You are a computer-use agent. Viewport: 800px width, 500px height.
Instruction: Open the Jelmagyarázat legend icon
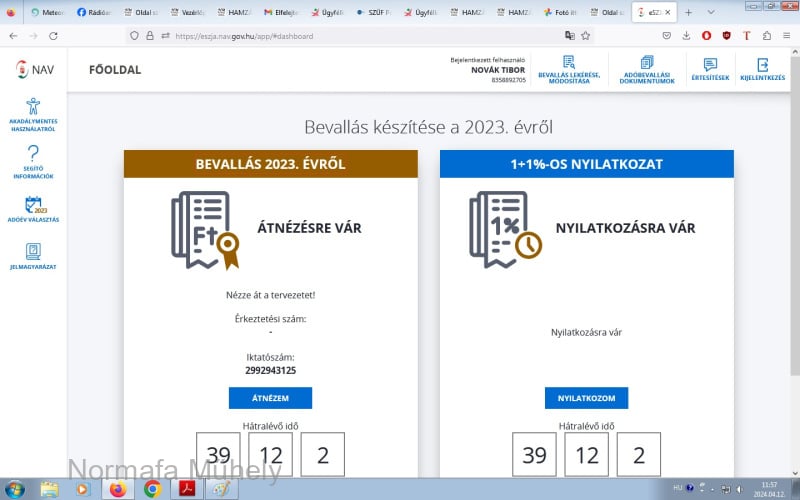click(x=33, y=252)
